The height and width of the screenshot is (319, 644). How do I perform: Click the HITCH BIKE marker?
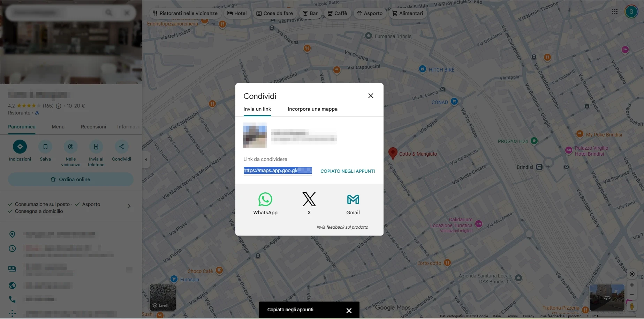pos(422,69)
